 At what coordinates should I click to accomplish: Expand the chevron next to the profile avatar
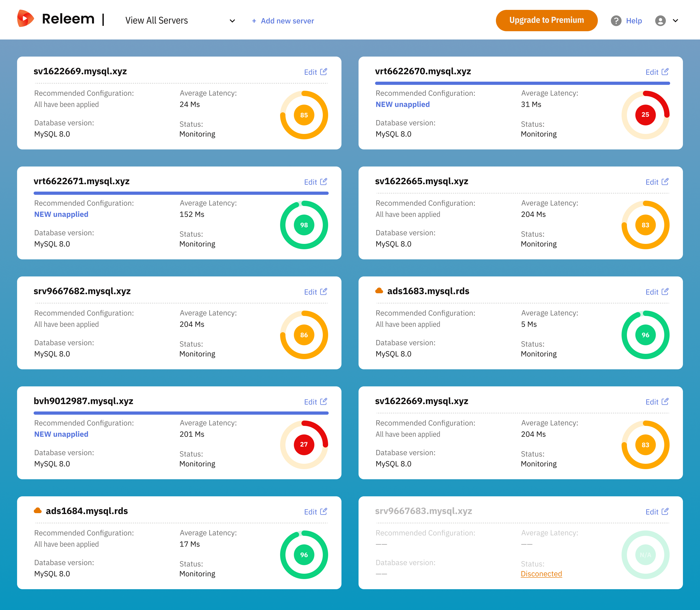tap(676, 21)
